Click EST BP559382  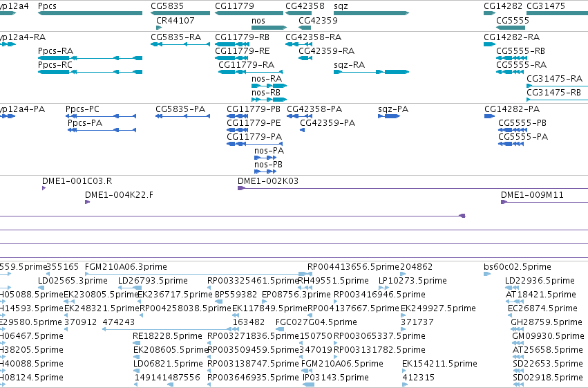click(x=236, y=295)
